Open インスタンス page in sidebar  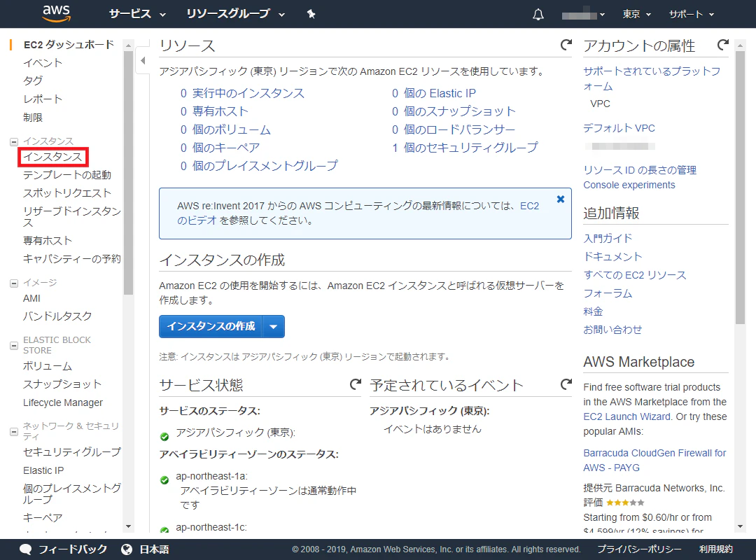click(x=53, y=157)
